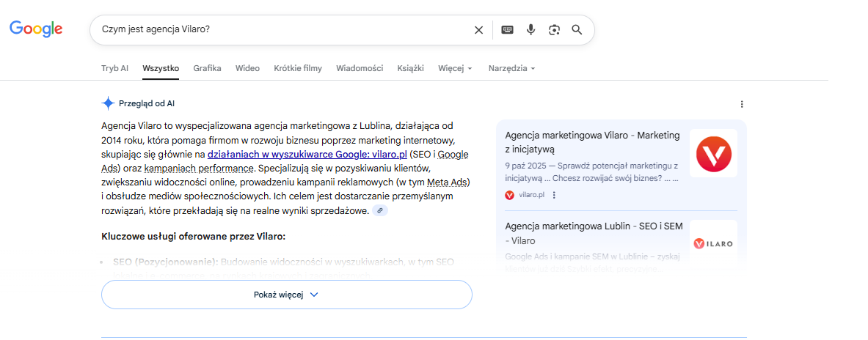Image resolution: width=868 pixels, height=340 pixels.
Task: Open the Książki tab
Action: pos(410,69)
